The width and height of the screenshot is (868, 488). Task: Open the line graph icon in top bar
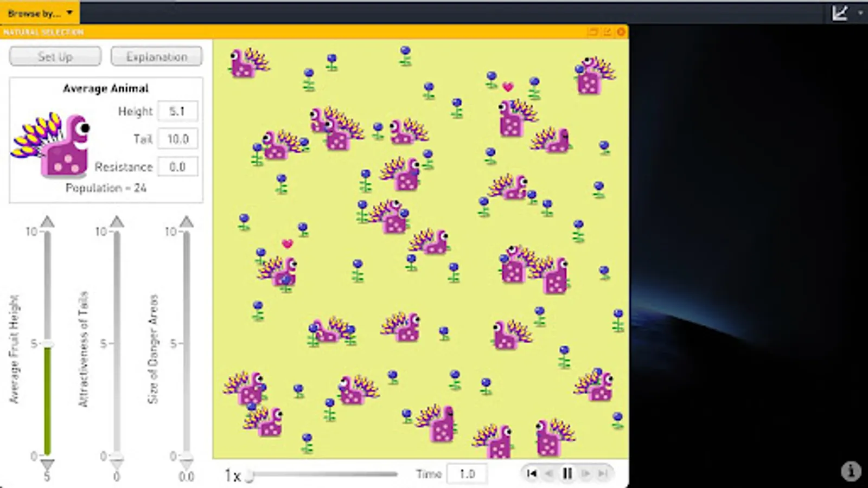(840, 13)
